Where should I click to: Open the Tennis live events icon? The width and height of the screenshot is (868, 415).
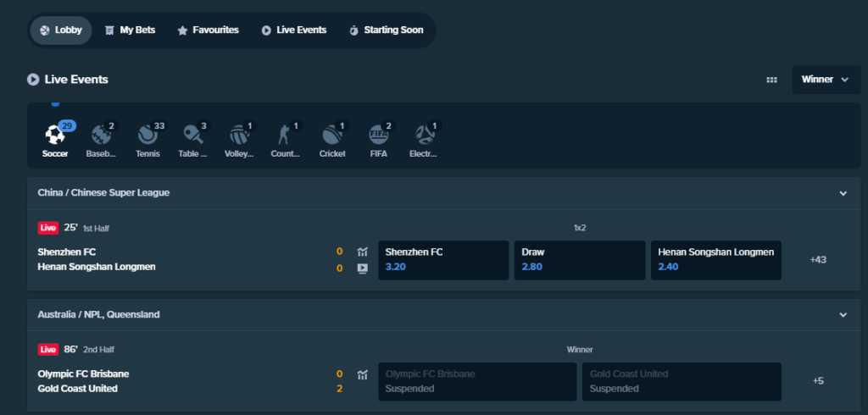click(x=147, y=135)
